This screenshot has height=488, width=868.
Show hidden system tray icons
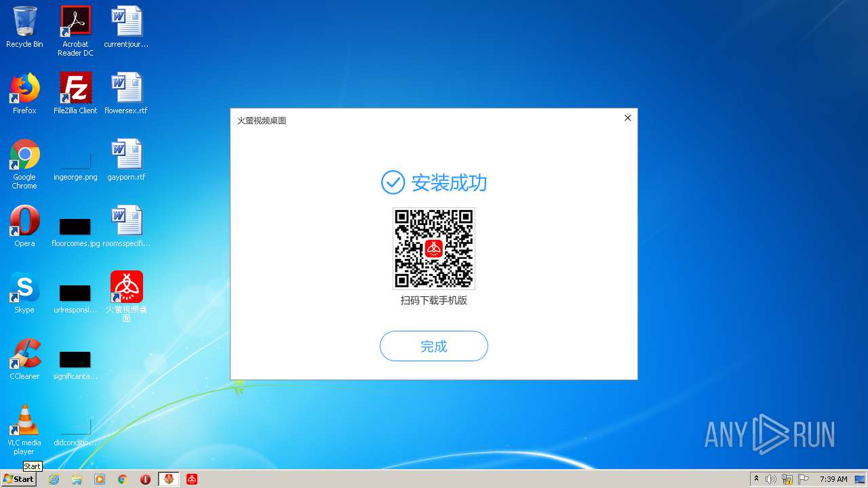click(756, 479)
